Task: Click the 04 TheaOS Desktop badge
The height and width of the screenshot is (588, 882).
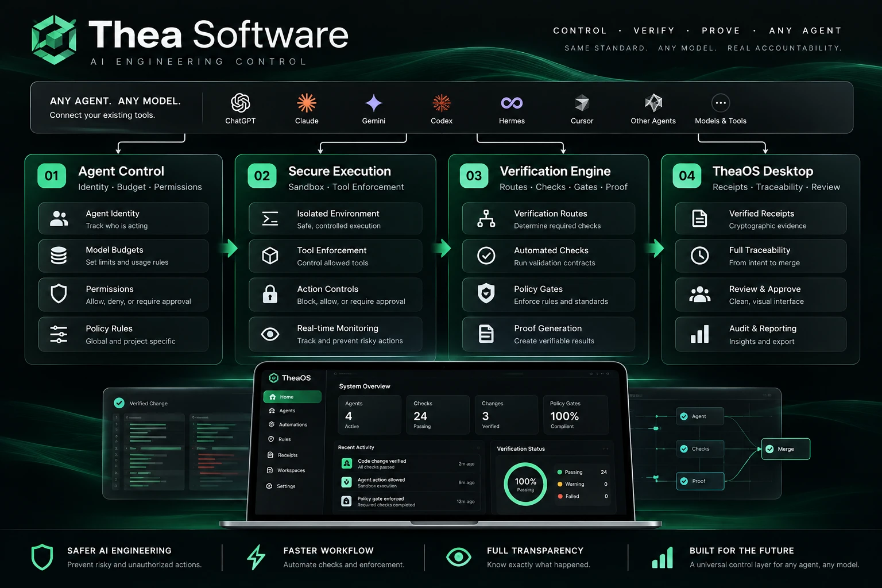Action: click(687, 176)
